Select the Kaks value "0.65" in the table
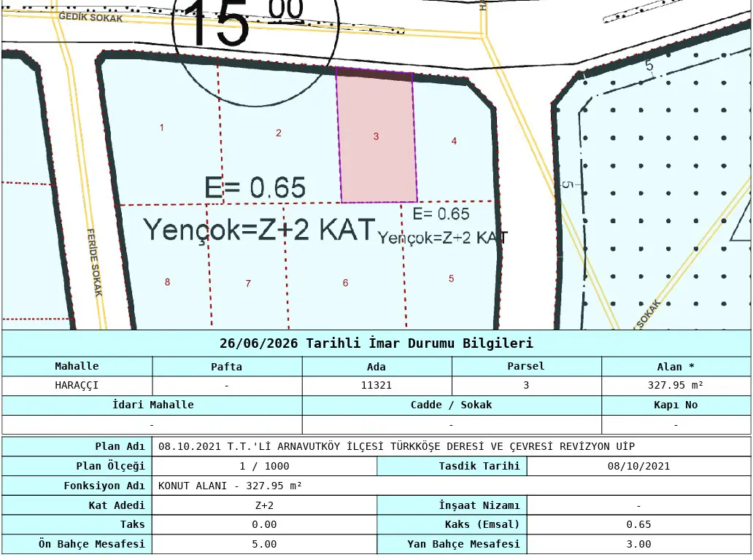753x560 pixels. [638, 524]
